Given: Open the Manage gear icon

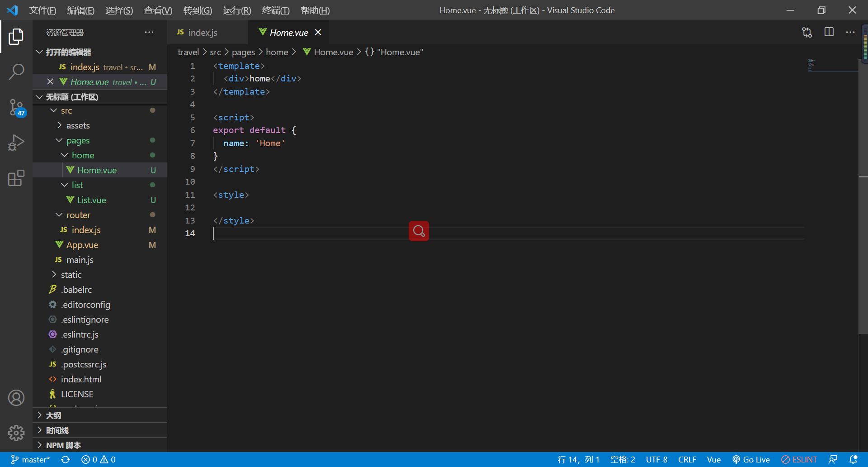Looking at the screenshot, I should (x=16, y=433).
